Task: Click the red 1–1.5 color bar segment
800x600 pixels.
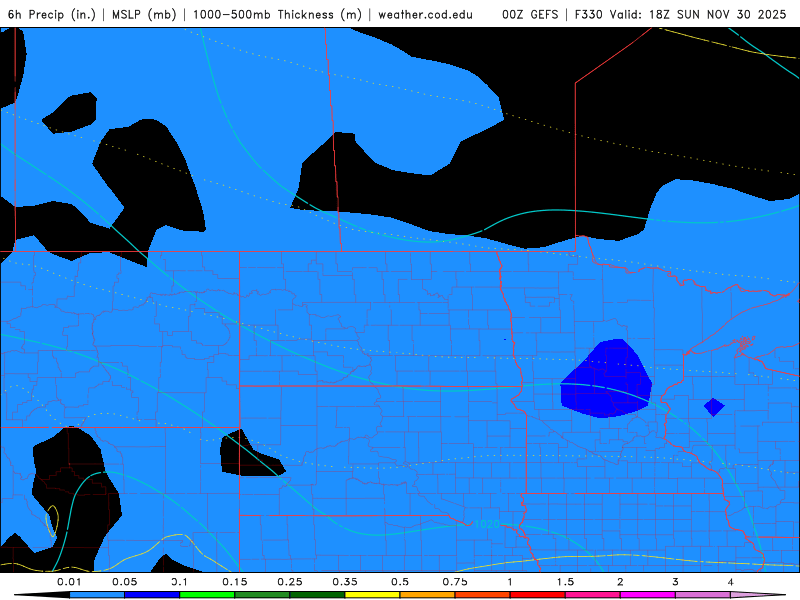Action: (538, 595)
